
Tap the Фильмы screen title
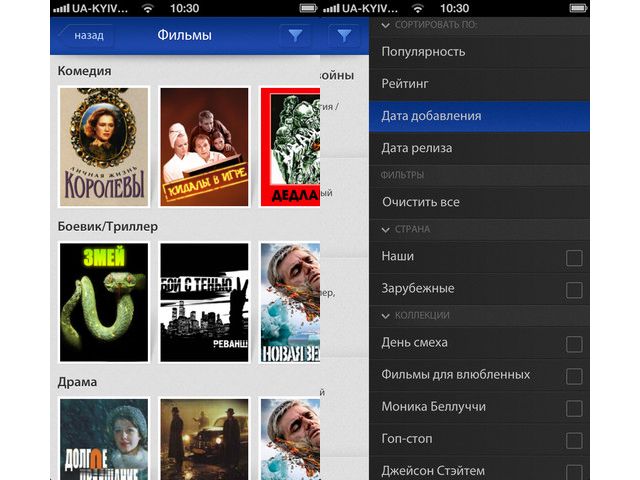pos(184,35)
